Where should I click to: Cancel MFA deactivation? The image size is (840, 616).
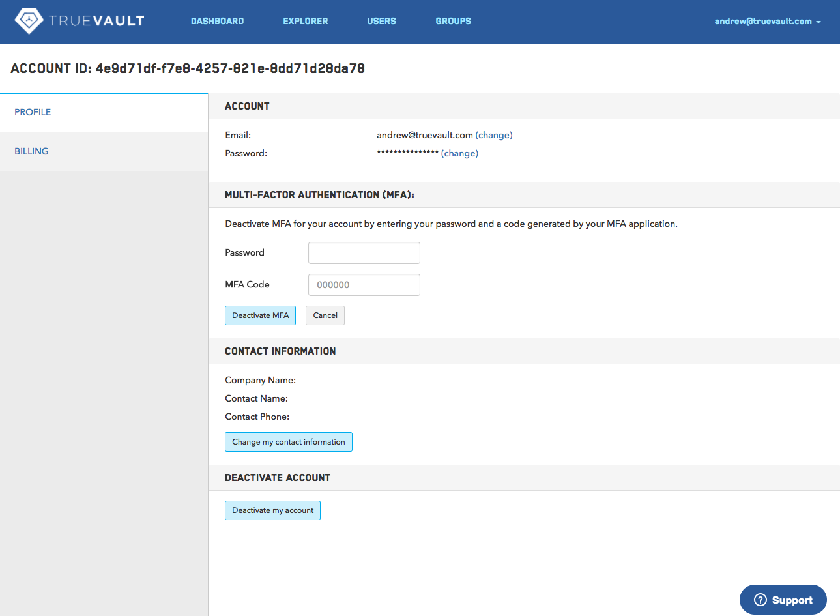pyautogui.click(x=325, y=315)
